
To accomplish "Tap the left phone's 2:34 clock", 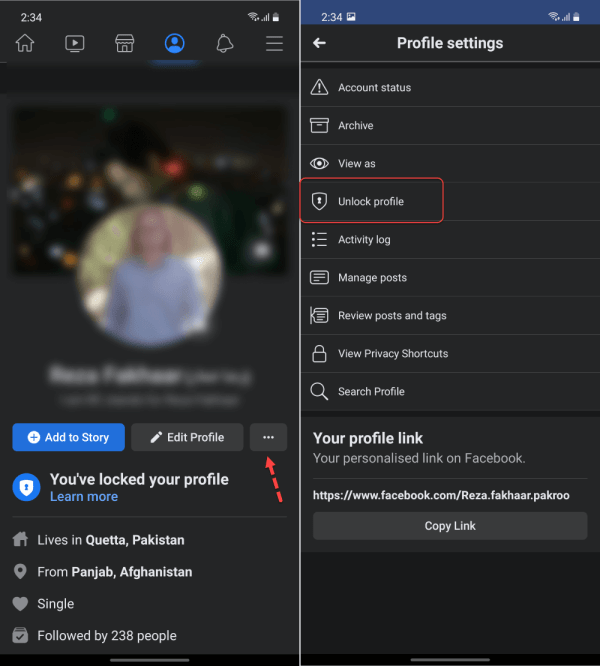I will pos(31,17).
